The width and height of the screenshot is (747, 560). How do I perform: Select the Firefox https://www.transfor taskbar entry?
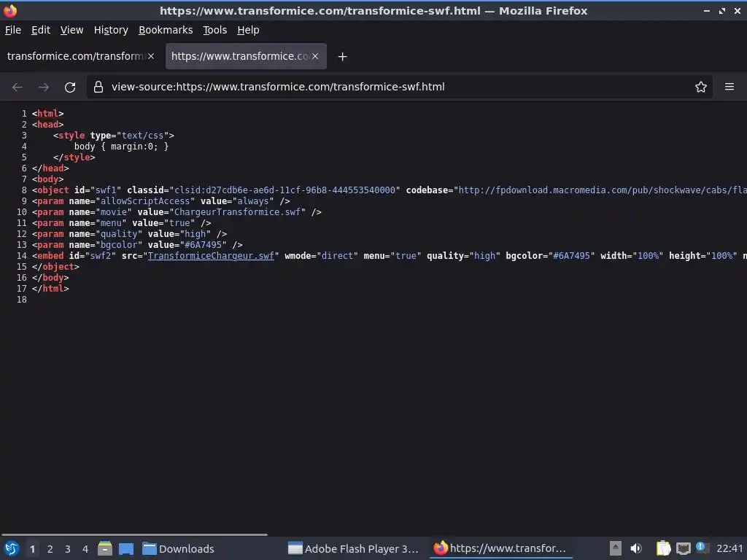(500, 548)
